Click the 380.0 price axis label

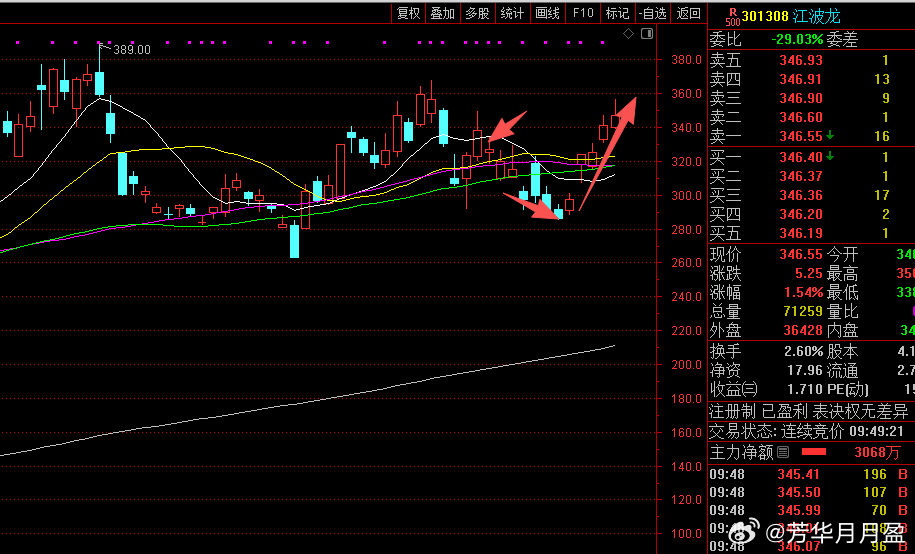[686, 60]
